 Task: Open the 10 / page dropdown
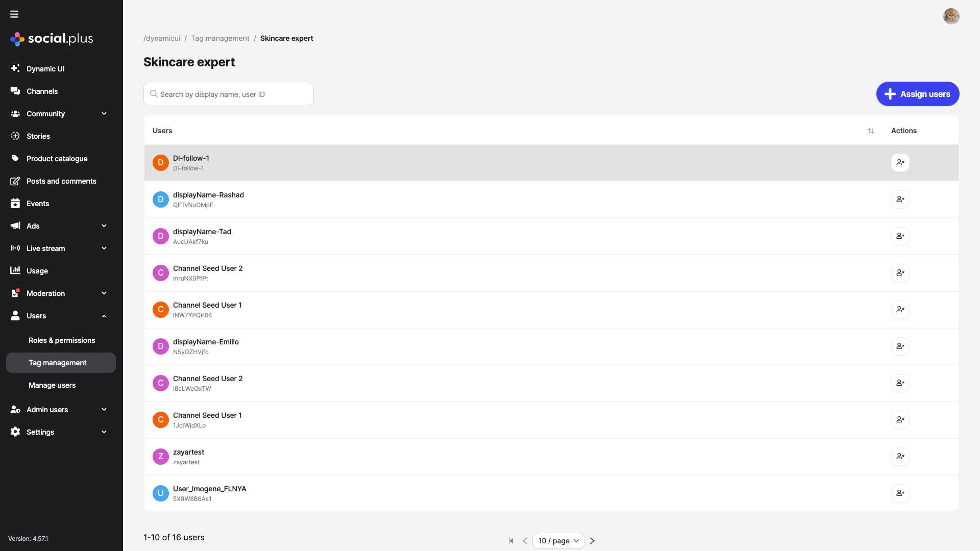558,540
